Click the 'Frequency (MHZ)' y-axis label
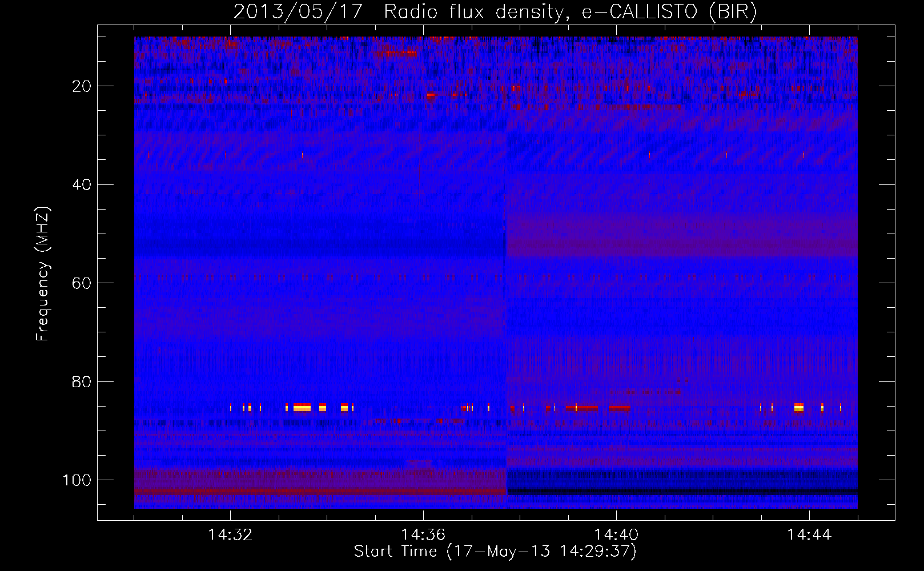Screen dimensions: 924x571 coord(43,274)
